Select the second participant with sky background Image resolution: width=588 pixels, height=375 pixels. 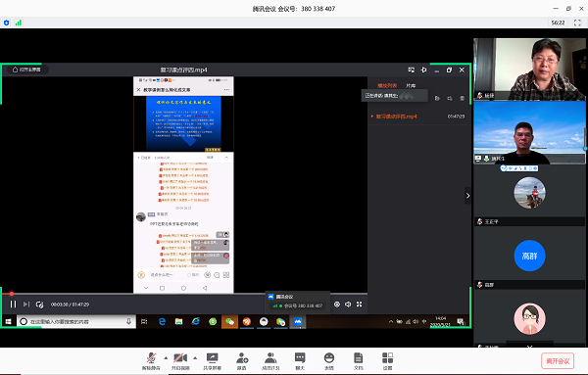tap(529, 132)
